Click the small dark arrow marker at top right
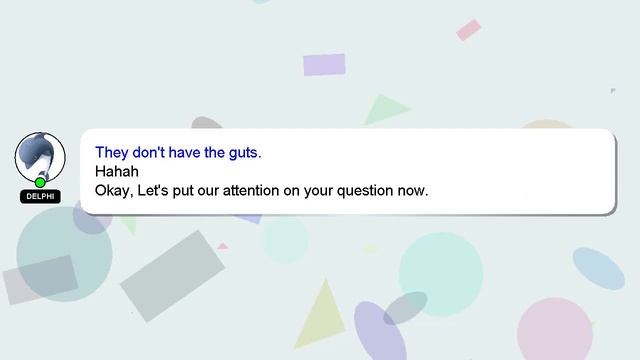This screenshot has height=360, width=640. pos(613,91)
